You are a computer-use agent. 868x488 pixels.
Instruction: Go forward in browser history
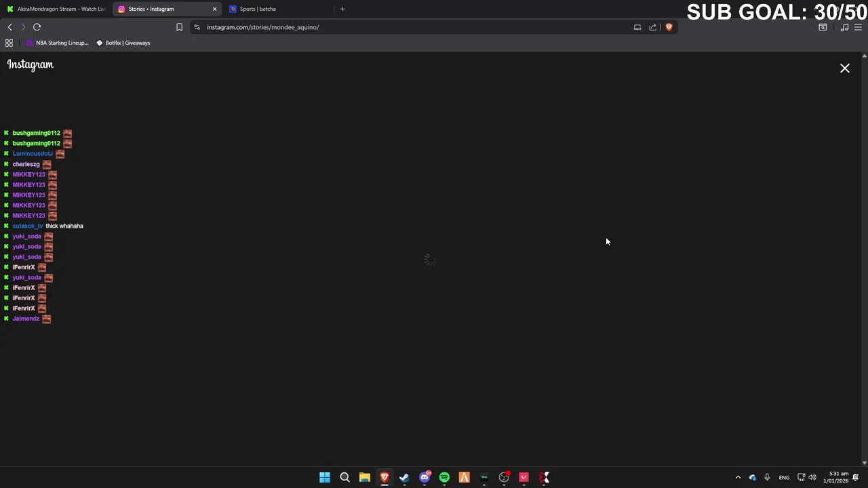pos(23,27)
